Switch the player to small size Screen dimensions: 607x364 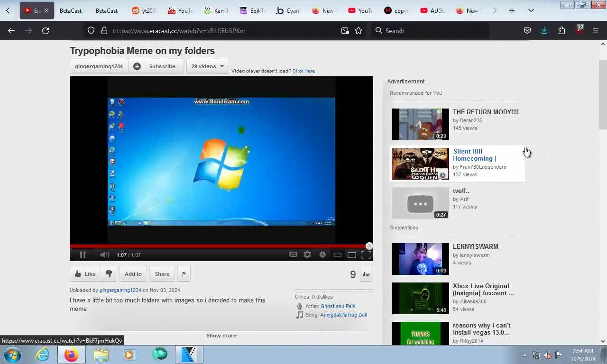(338, 255)
